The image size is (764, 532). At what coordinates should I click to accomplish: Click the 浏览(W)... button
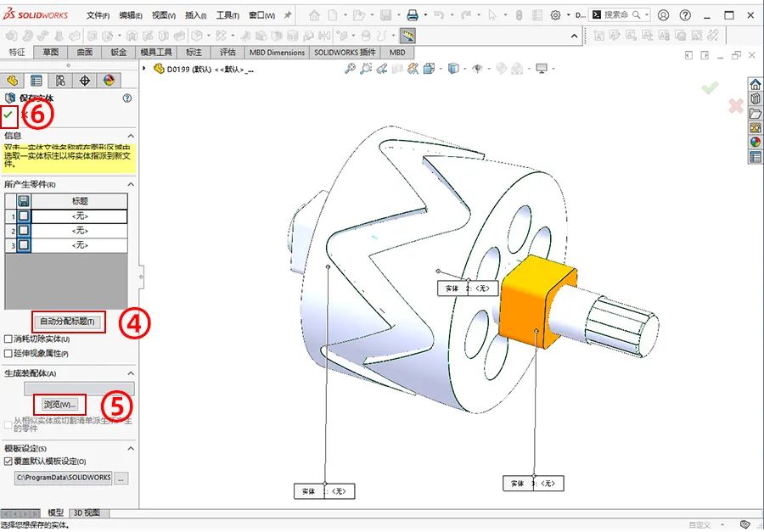click(60, 405)
